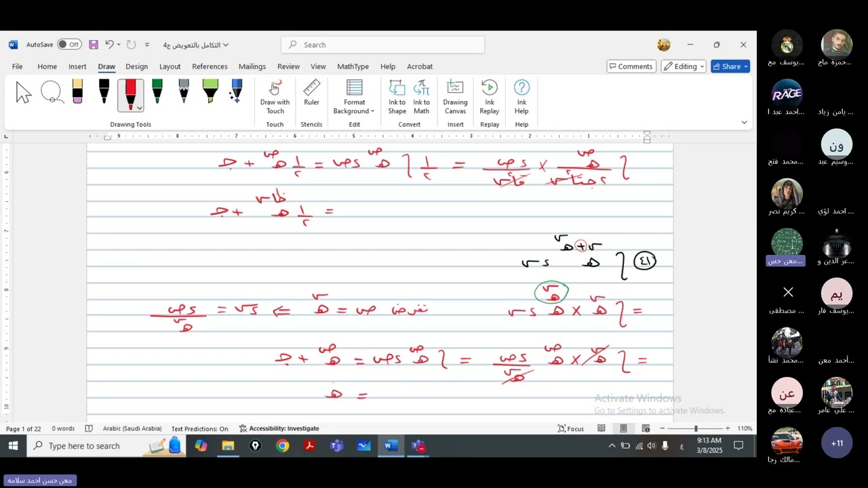This screenshot has width=868, height=488.
Task: Click Arabic (Saudi Arabia) language indicator
Action: (x=132, y=428)
